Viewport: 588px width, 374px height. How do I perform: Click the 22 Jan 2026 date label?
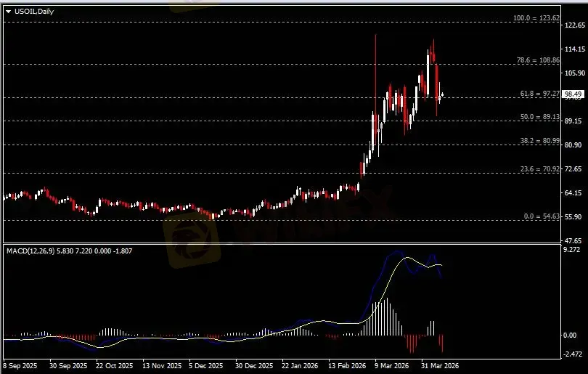pos(300,366)
